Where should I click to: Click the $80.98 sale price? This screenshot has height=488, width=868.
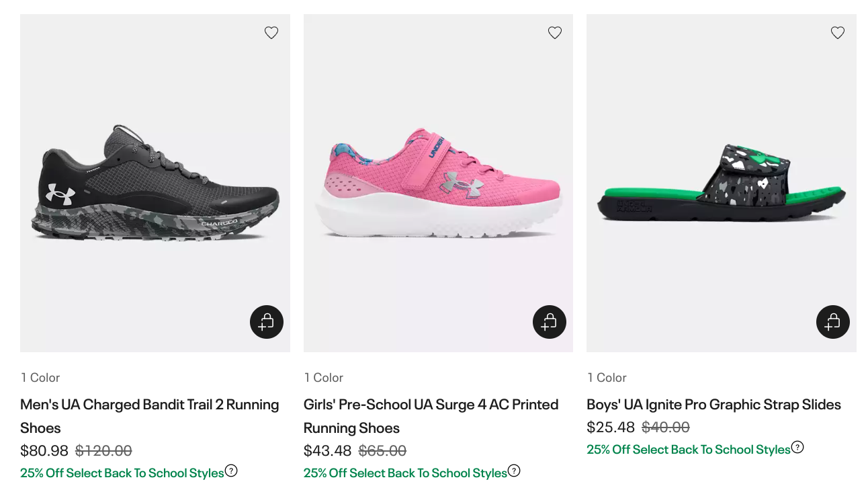tap(44, 450)
